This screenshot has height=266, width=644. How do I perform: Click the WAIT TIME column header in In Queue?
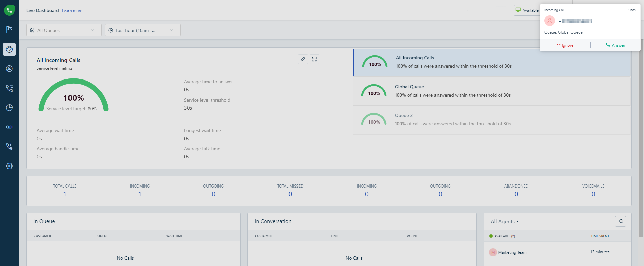point(175,236)
